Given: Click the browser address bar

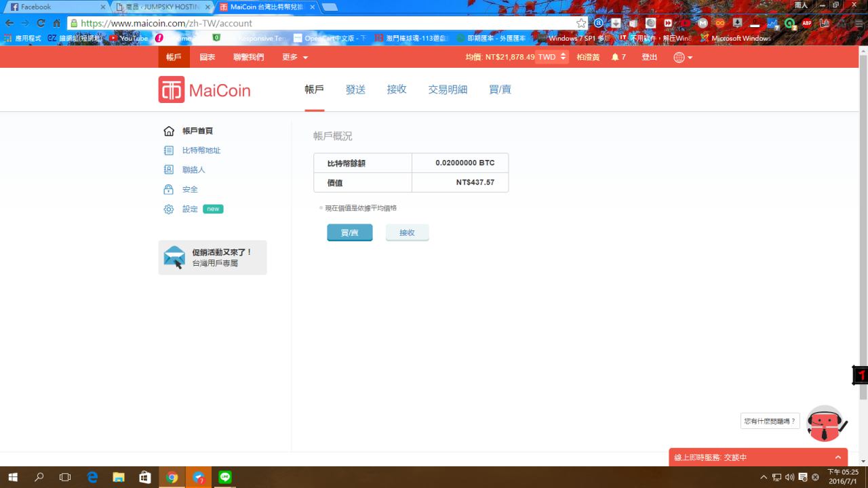Looking at the screenshot, I should (325, 23).
